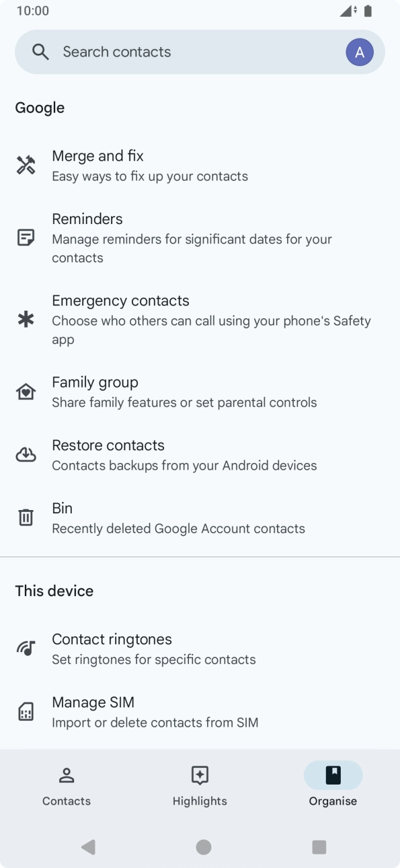Image resolution: width=400 pixels, height=868 pixels.
Task: Tap the Bin trash can icon
Action: (26, 517)
